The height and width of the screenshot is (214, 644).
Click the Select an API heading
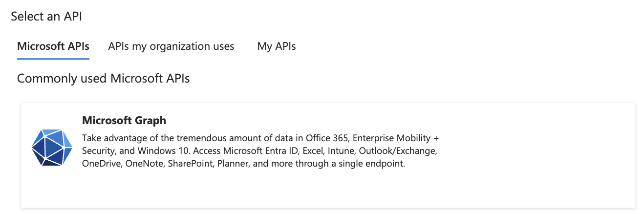click(46, 16)
